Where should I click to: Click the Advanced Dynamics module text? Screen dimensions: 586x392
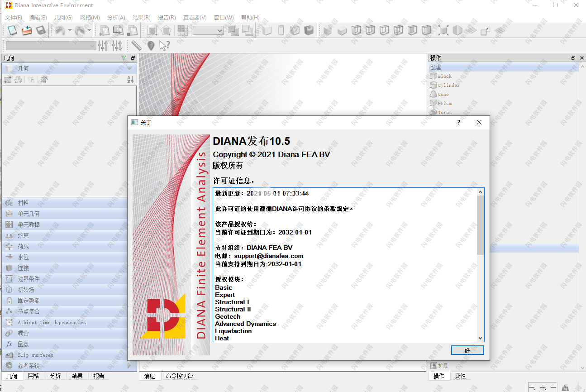coord(246,324)
